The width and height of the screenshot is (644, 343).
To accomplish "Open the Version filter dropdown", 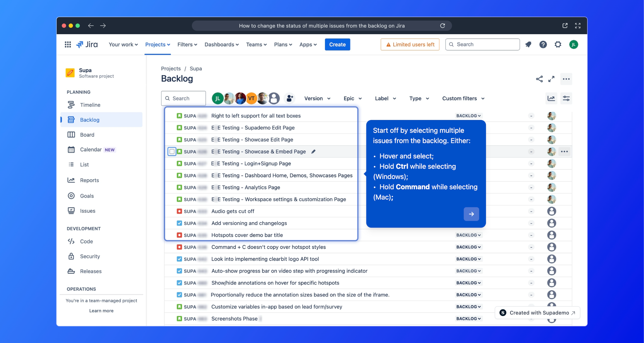I will coord(317,98).
